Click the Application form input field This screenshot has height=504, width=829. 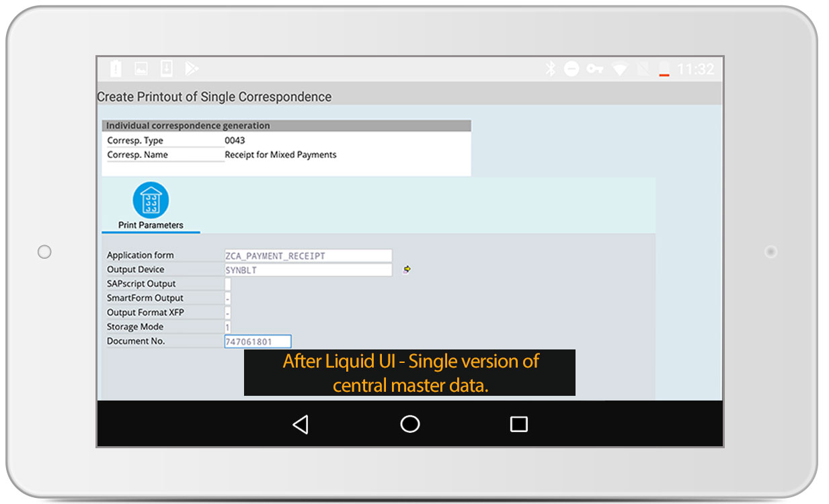pyautogui.click(x=308, y=255)
